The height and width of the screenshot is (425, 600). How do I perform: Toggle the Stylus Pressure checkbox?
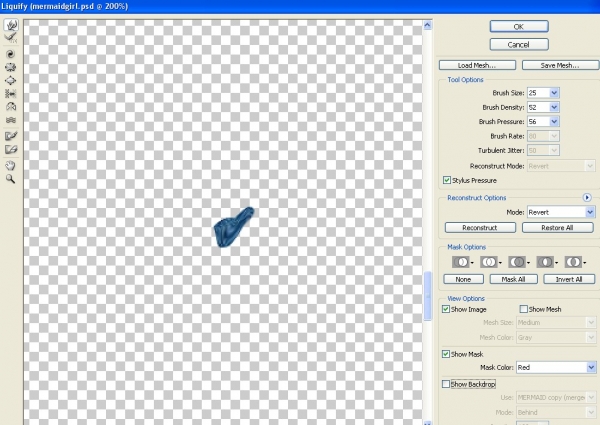click(x=447, y=180)
